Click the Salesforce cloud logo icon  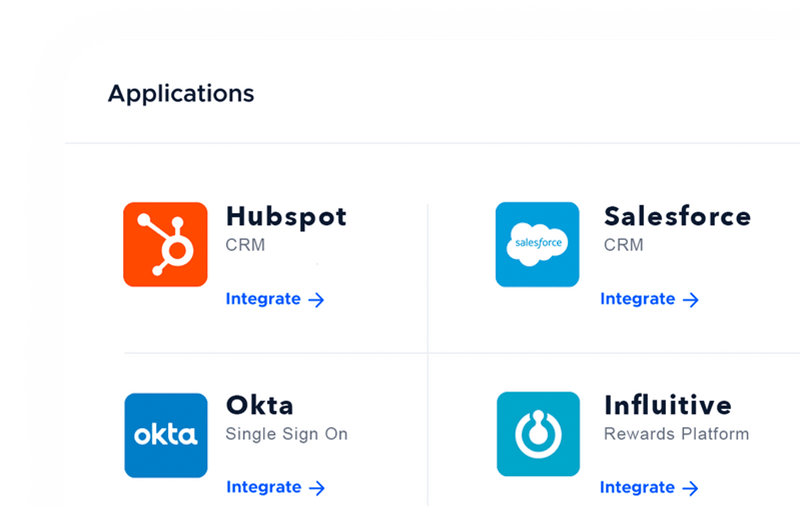click(x=537, y=244)
